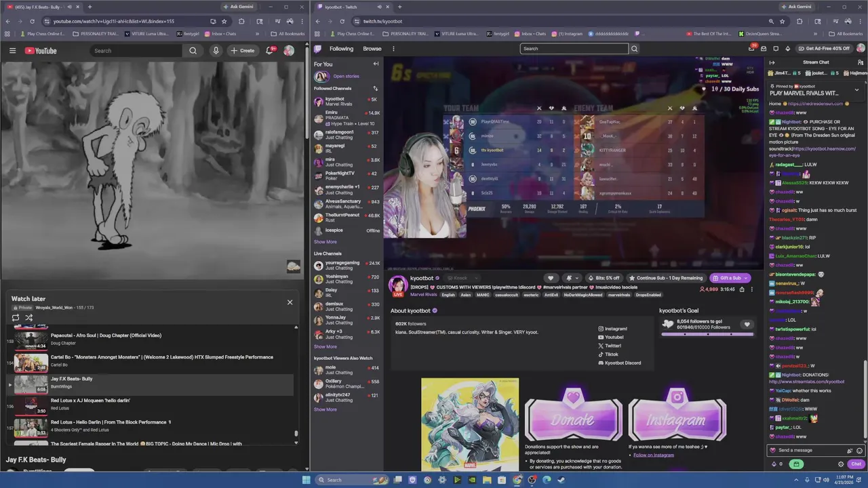The height and width of the screenshot is (488, 868).
Task: Click Continue Sub - 1 Day Remaining
Action: [x=666, y=278]
